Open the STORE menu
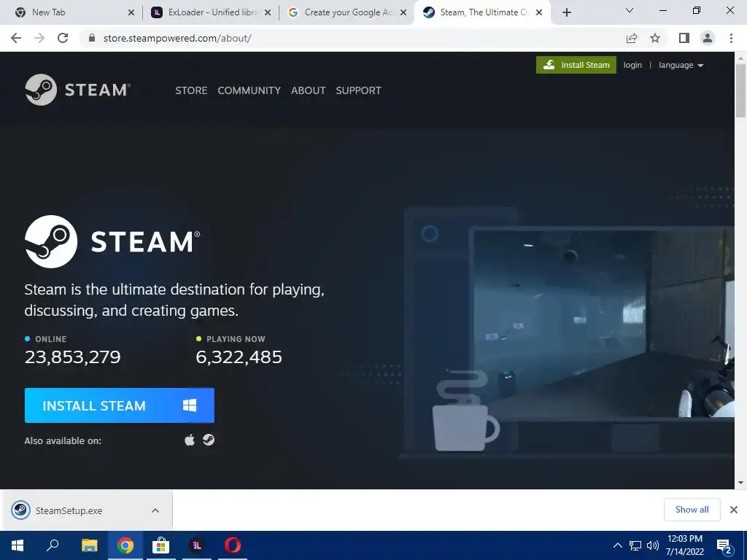The height and width of the screenshot is (560, 747). [191, 90]
